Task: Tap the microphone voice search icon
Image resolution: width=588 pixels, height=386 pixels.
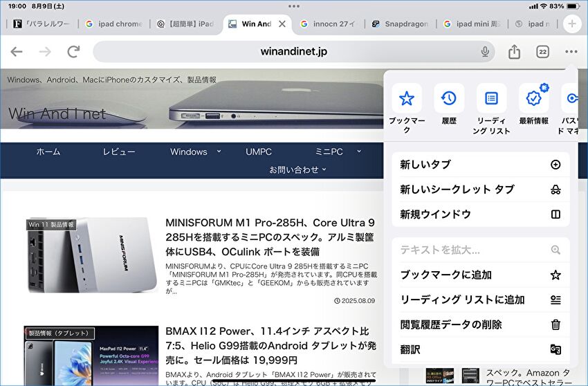Action: 485,52
